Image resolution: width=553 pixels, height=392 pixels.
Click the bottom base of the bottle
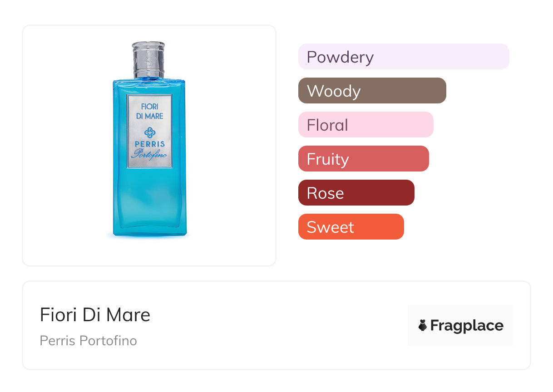(149, 231)
